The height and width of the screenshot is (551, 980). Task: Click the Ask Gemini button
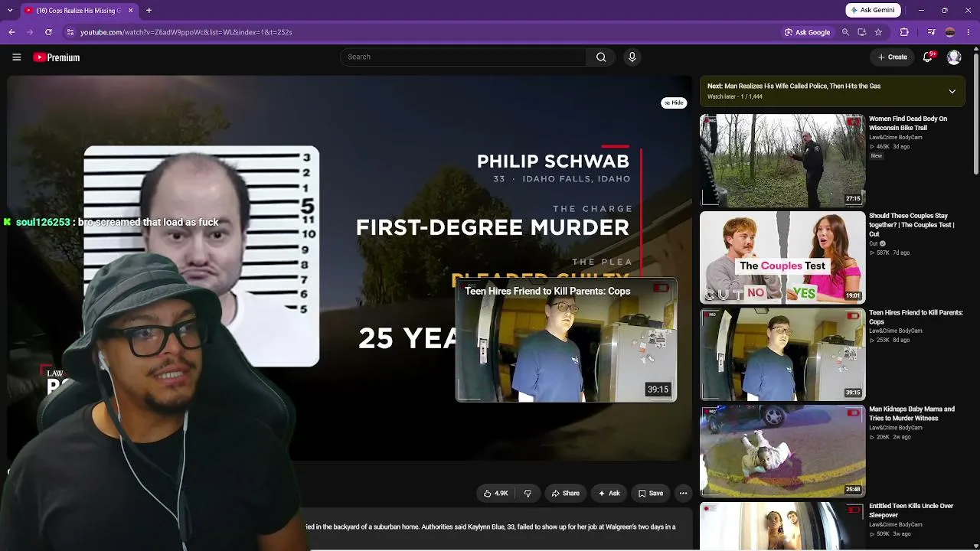873,10
